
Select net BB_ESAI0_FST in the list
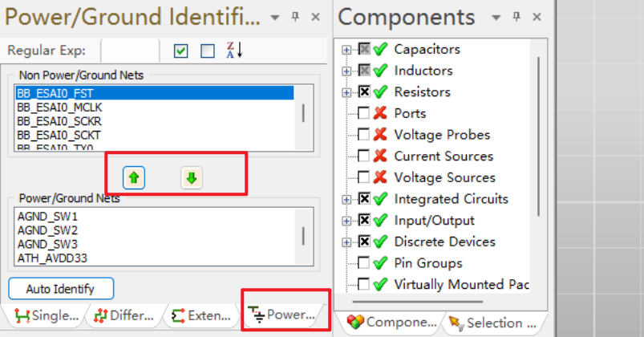point(155,93)
